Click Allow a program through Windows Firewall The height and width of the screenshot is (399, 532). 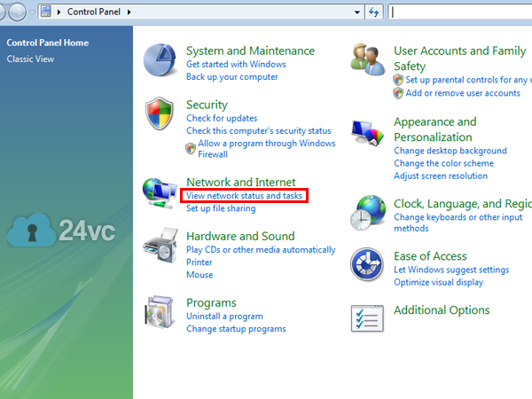click(x=267, y=149)
